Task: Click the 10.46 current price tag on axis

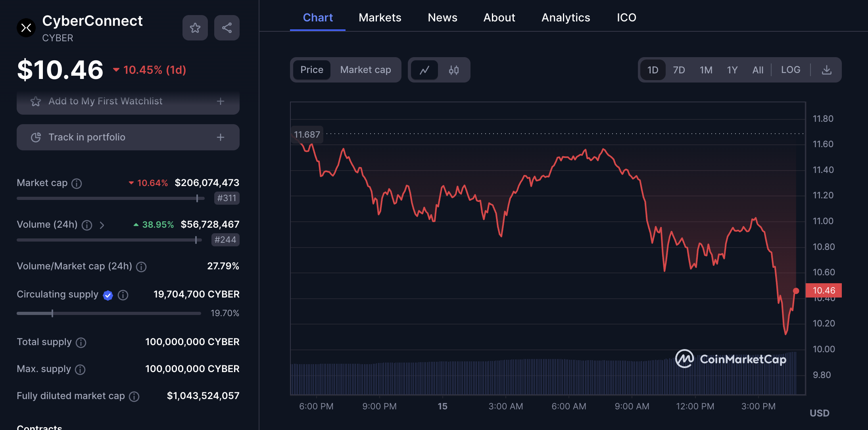Action: tap(824, 290)
